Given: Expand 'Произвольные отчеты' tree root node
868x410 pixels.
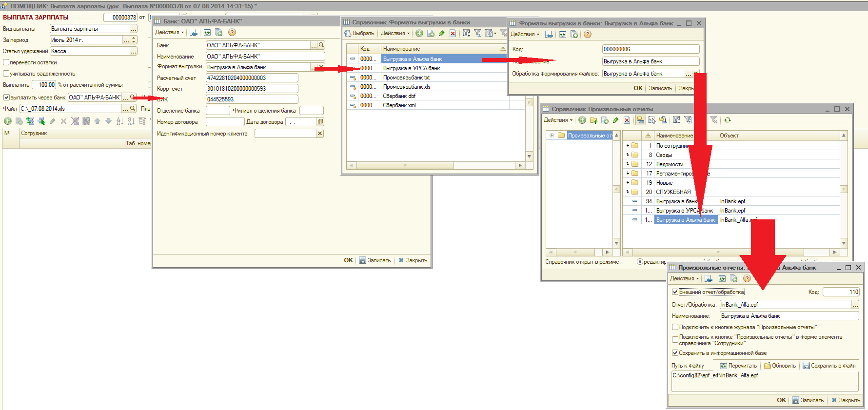Looking at the screenshot, I should click(552, 136).
